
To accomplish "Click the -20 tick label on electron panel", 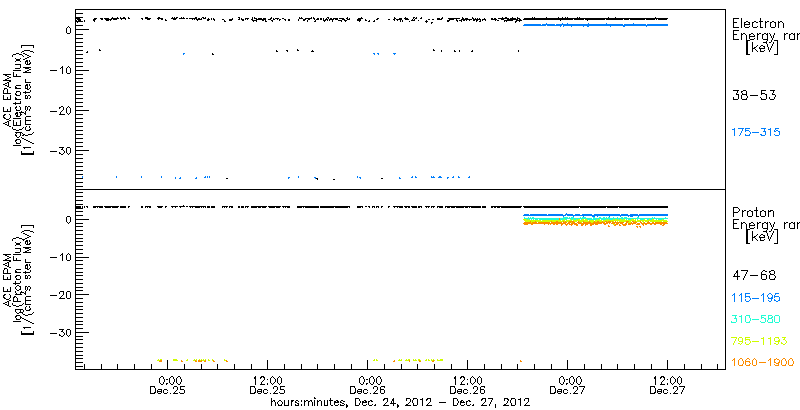I will [x=60, y=110].
